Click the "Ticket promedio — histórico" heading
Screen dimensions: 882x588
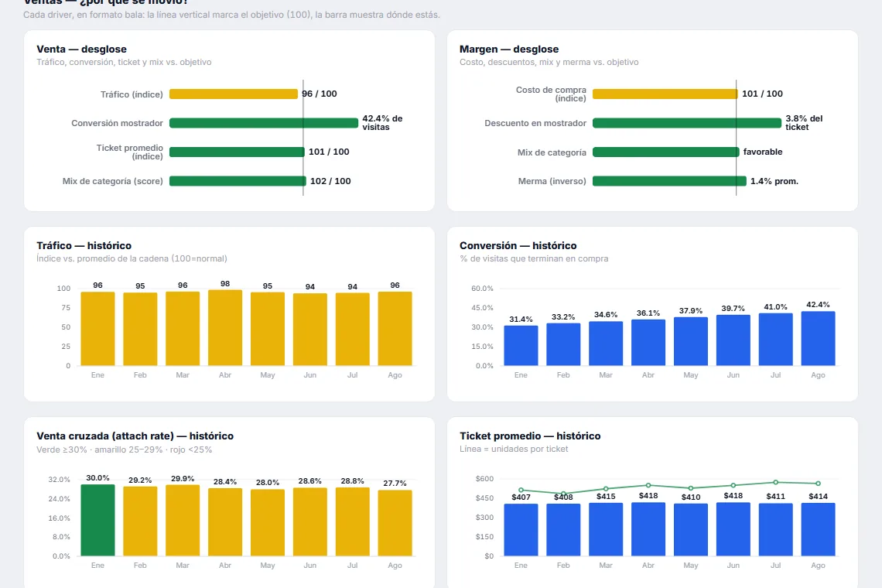tap(530, 436)
